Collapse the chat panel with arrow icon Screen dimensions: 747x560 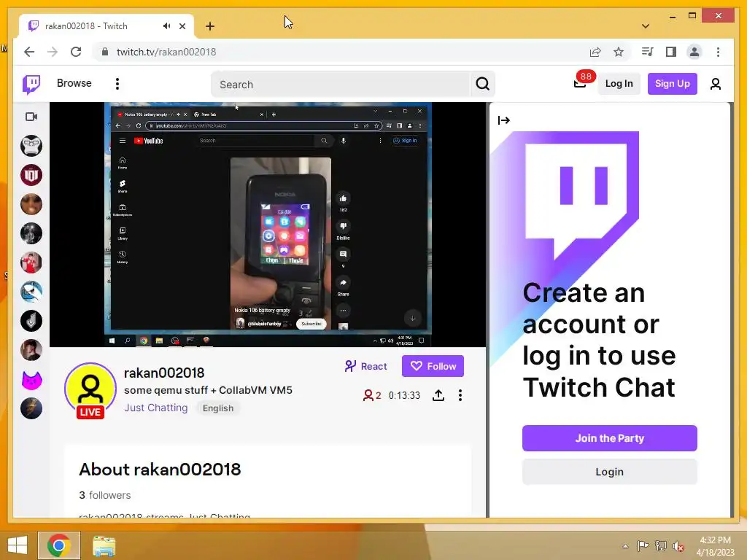[503, 120]
